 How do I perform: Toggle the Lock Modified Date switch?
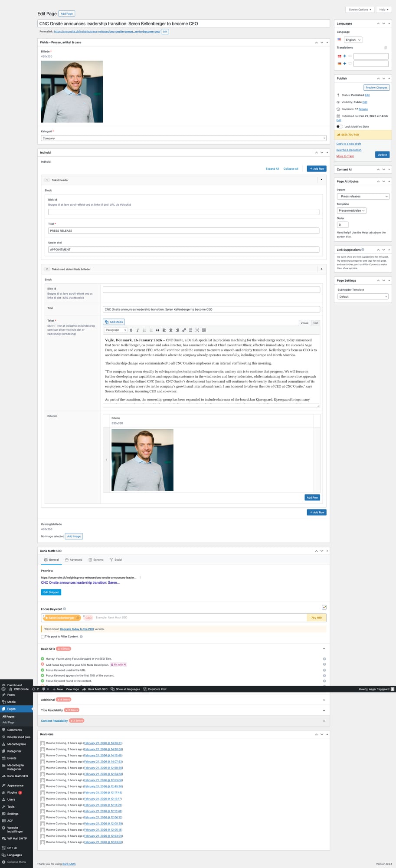(340, 127)
